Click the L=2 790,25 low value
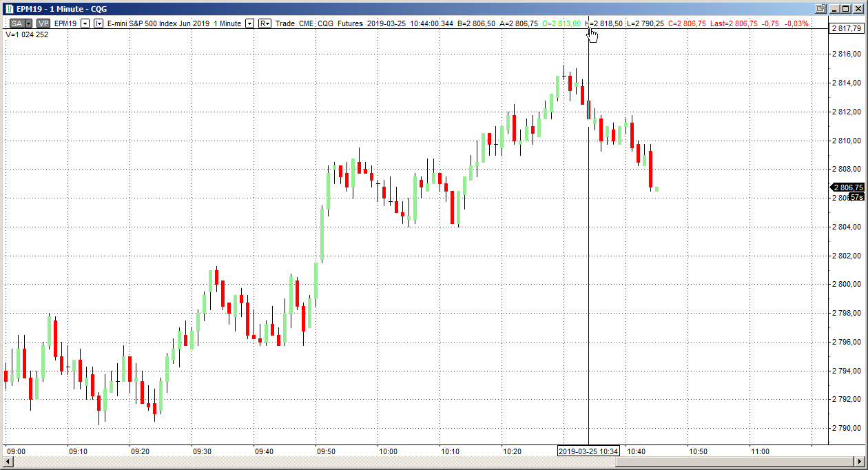Viewport: 868px width, 470px height. (645, 23)
